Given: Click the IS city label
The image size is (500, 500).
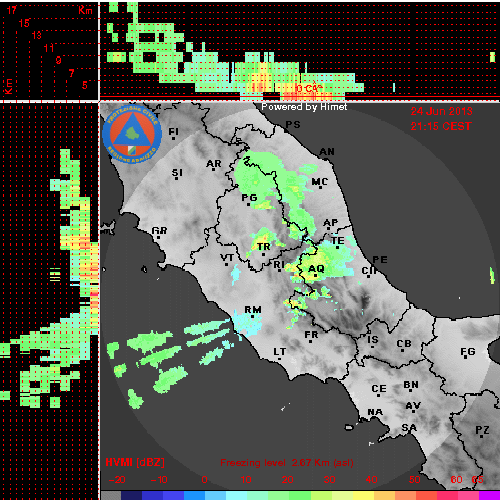Looking at the screenshot, I should pos(373,340).
